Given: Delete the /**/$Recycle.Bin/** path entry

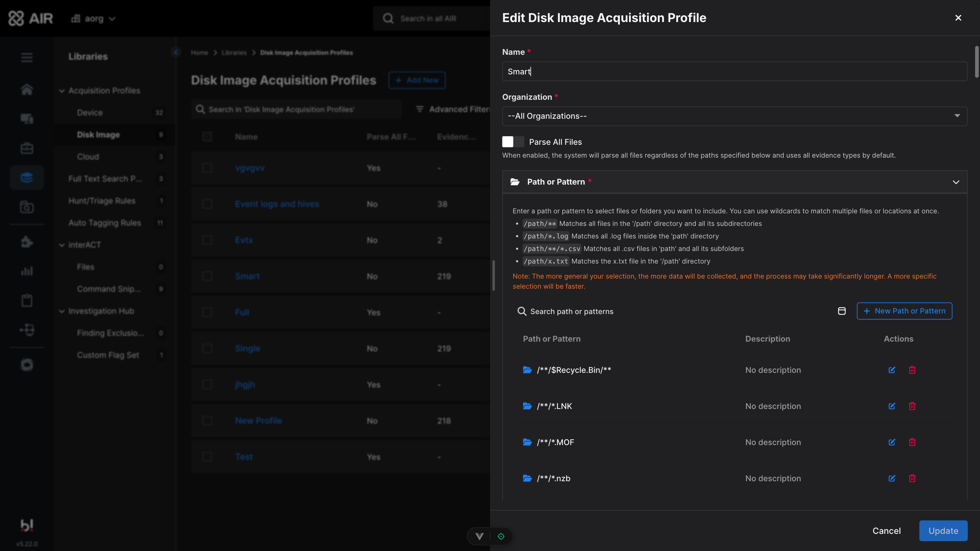Looking at the screenshot, I should coord(912,370).
